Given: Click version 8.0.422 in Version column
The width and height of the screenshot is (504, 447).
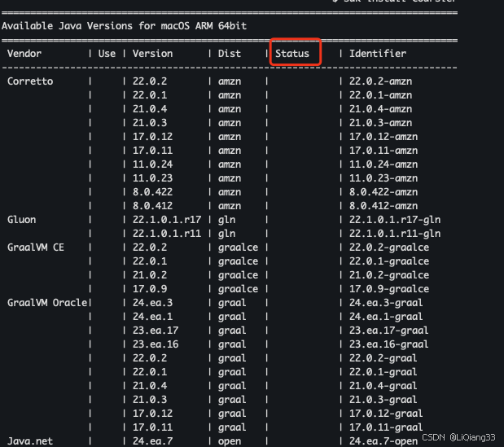Looking at the screenshot, I should pyautogui.click(x=153, y=192).
